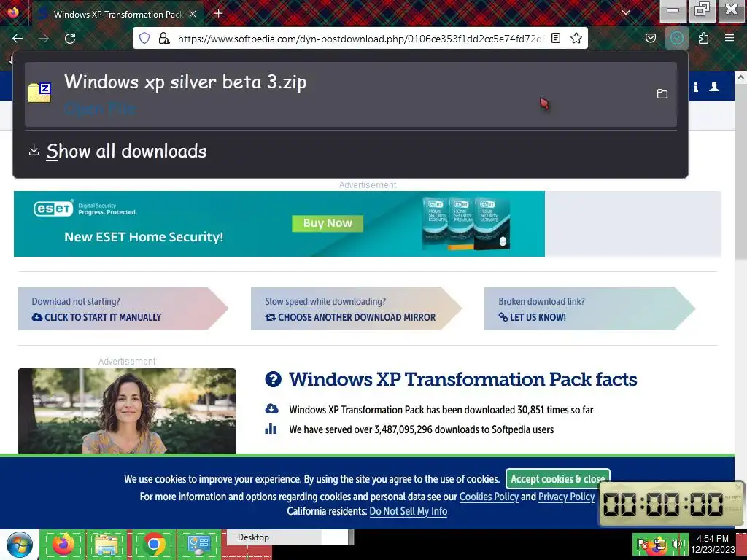The width and height of the screenshot is (747, 560).
Task: Launch Firefox from the taskbar
Action: point(63,544)
